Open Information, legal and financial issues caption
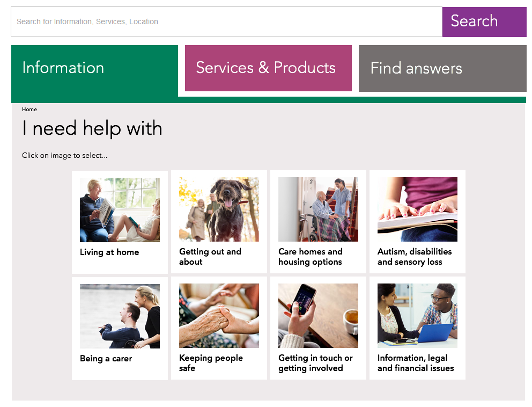 [416, 363]
